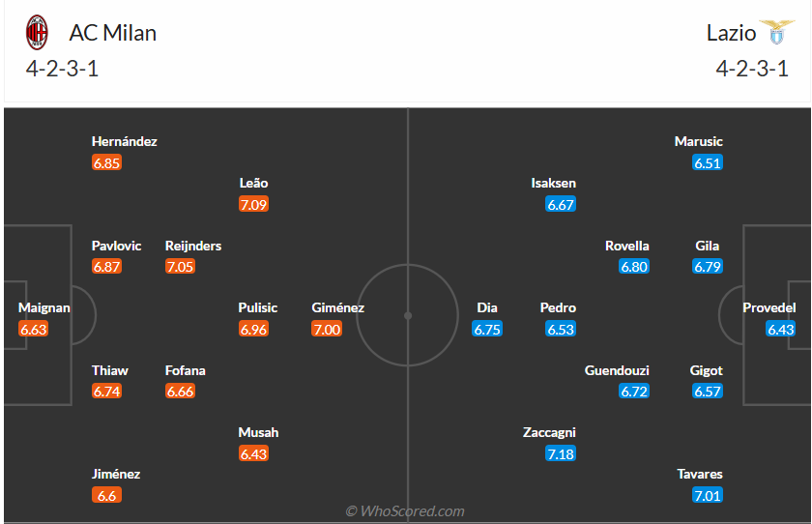Image resolution: width=812 pixels, height=524 pixels.
Task: Click player name Maignan
Action: click(44, 307)
